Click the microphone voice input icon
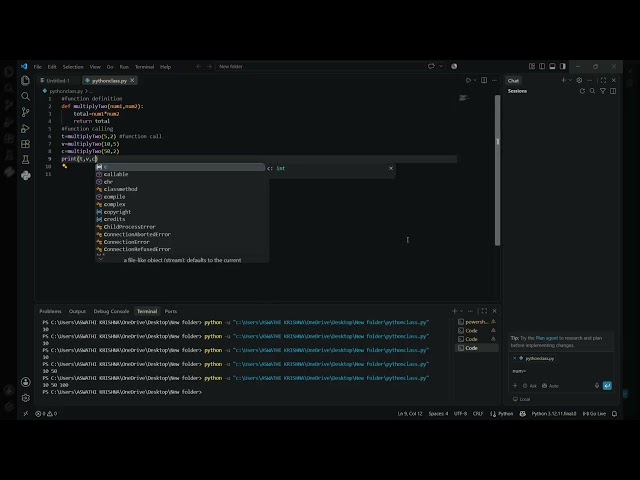The width and height of the screenshot is (640, 480). (x=597, y=386)
